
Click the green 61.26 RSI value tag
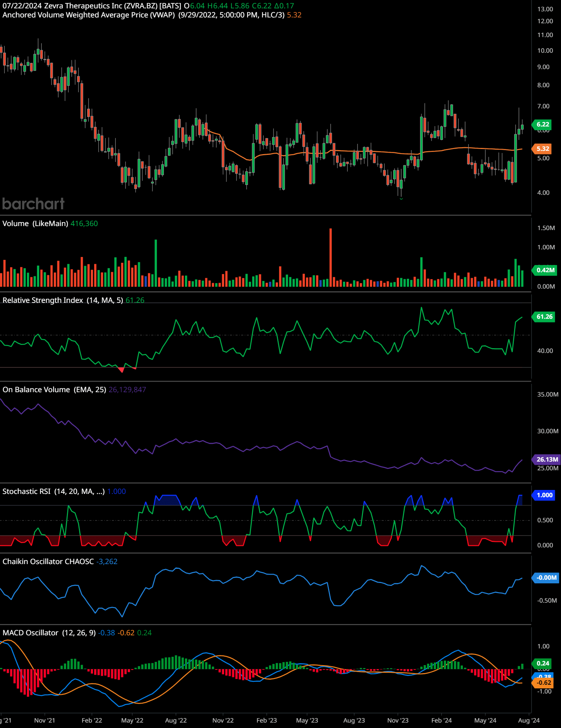coord(544,317)
